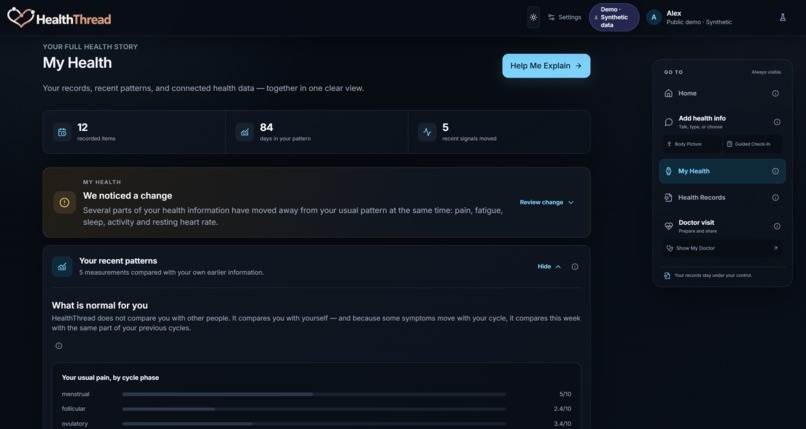
Task: Click the records document icon in sidebar footer
Action: 667,276
